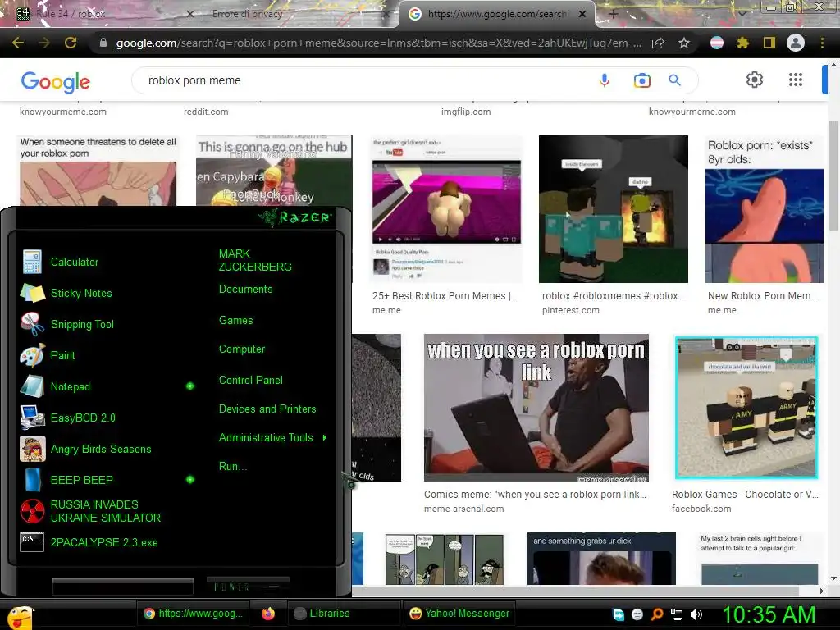Open Chrome's three-dot menu
The width and height of the screenshot is (840, 630).
[822, 43]
